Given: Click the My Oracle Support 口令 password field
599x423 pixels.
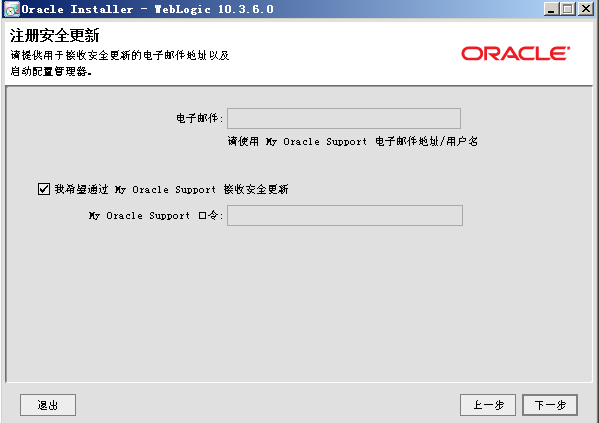Looking at the screenshot, I should point(345,216).
